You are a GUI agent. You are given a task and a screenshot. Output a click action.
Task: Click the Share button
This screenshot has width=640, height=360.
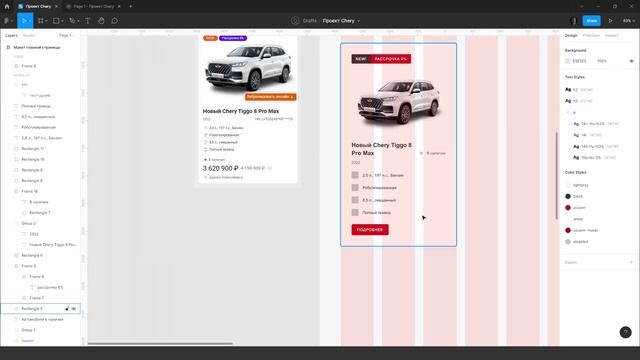[x=591, y=21]
